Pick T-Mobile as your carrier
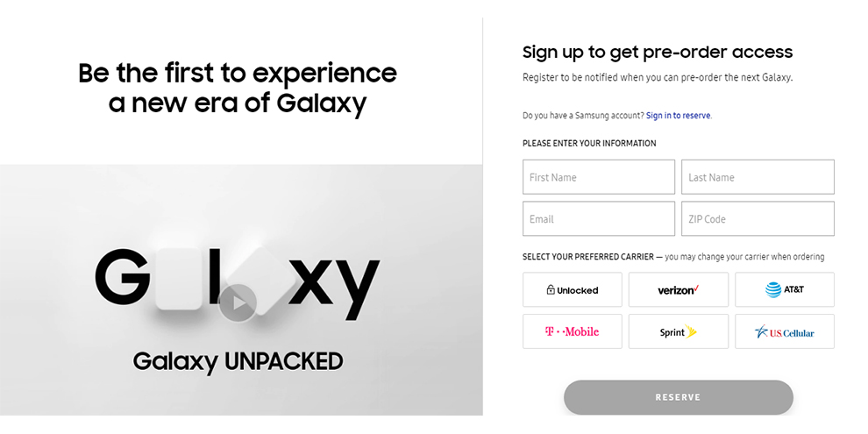Screen dimensions: 868x434 tap(572, 331)
